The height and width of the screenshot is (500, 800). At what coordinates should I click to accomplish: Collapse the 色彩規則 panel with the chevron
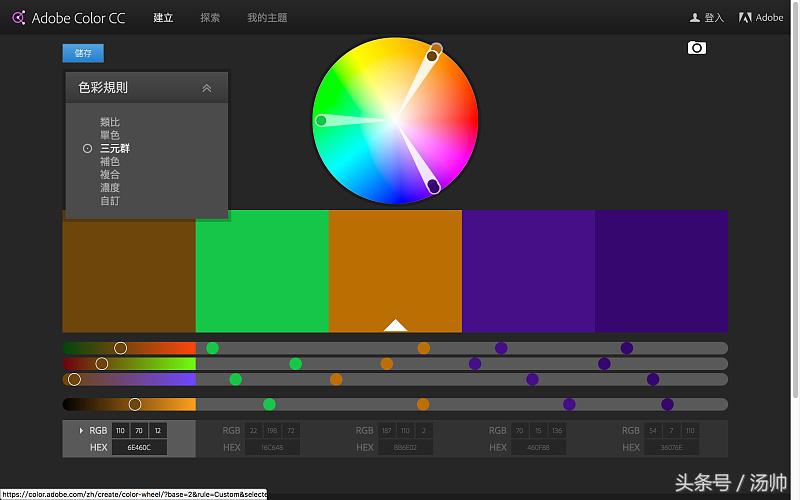point(207,88)
